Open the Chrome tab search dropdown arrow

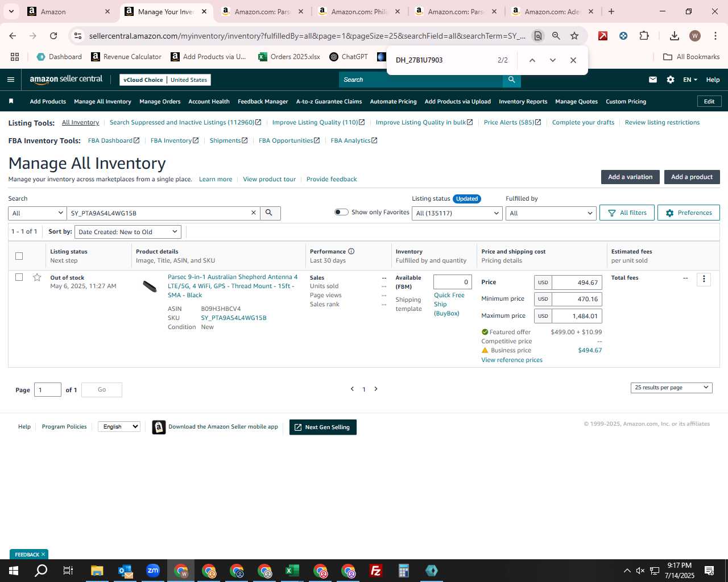click(11, 11)
